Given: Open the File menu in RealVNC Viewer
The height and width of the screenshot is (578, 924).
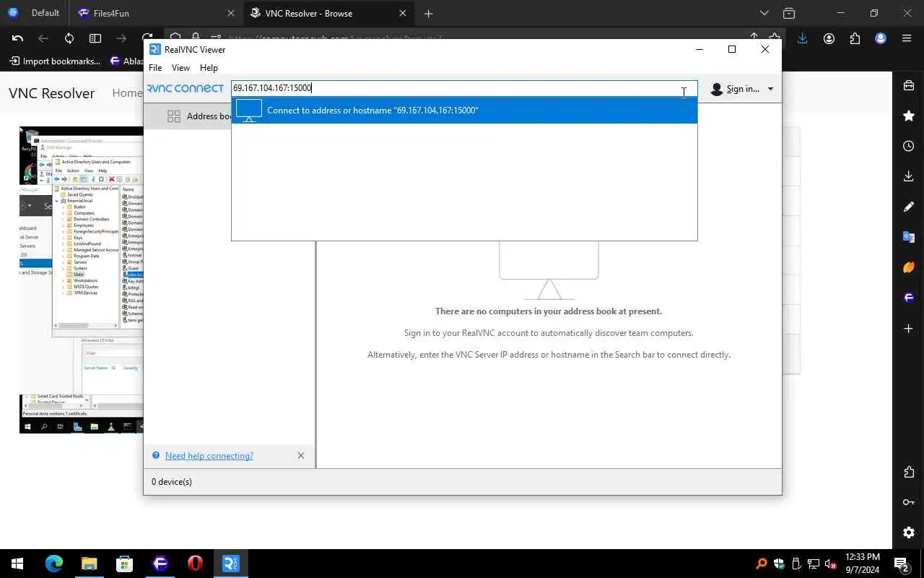Looking at the screenshot, I should [155, 68].
